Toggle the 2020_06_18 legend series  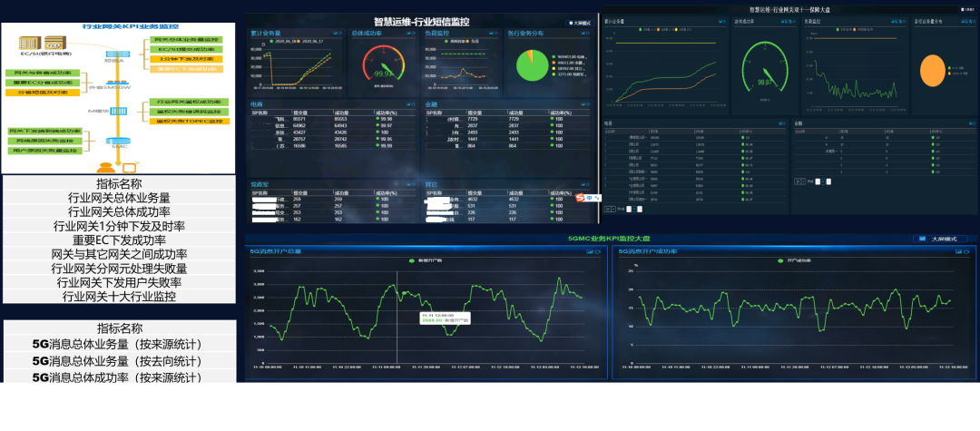click(x=283, y=41)
